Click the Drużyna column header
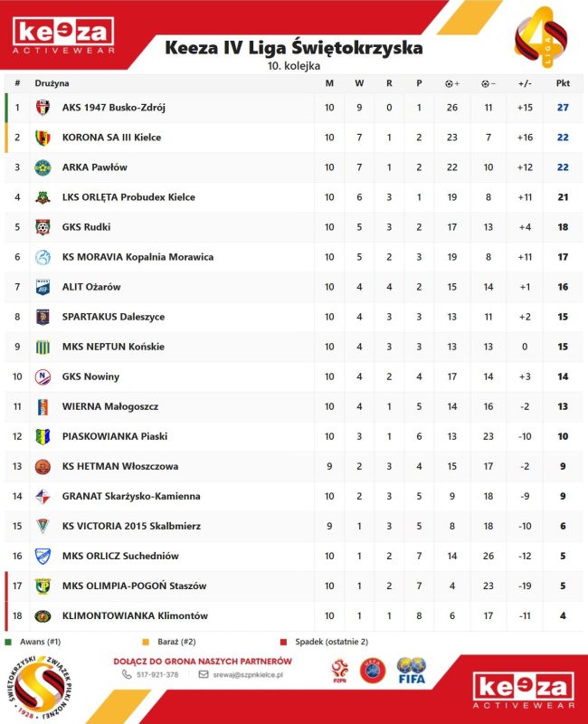This screenshot has height=724, width=588. click(x=52, y=83)
